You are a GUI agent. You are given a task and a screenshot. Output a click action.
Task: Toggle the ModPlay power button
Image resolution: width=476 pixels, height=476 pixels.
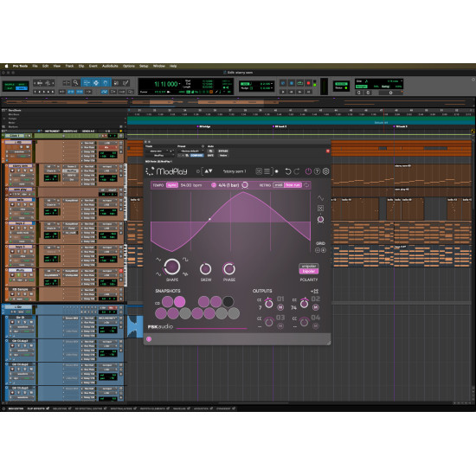(x=308, y=171)
